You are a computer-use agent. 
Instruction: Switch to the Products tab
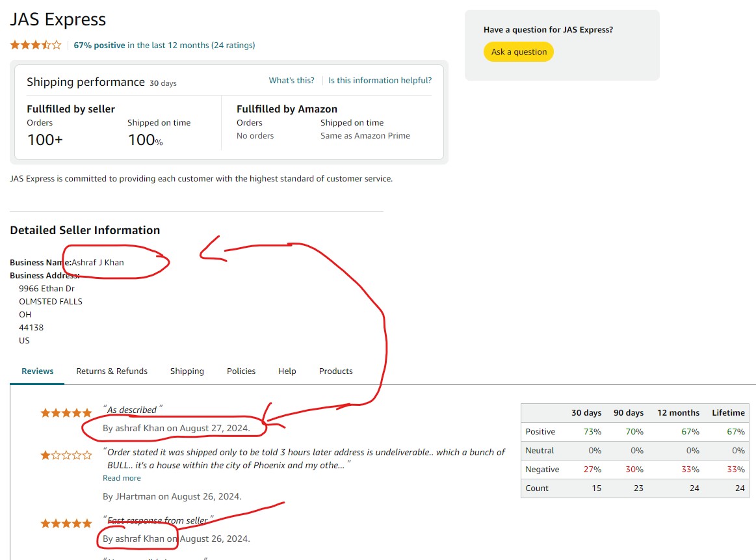coord(335,371)
